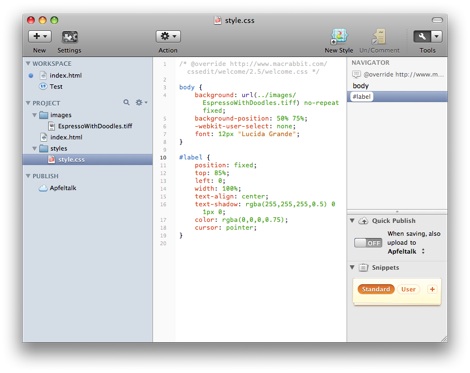Select the Test workspace item
Image resolution: width=470 pixels, height=373 pixels.
pyautogui.click(x=56, y=86)
